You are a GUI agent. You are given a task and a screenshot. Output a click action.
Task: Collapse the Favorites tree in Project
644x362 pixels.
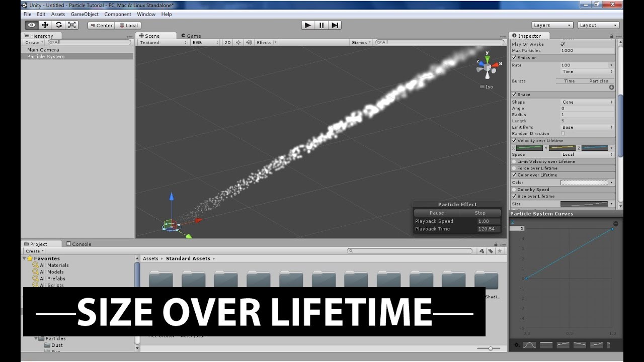25,258
